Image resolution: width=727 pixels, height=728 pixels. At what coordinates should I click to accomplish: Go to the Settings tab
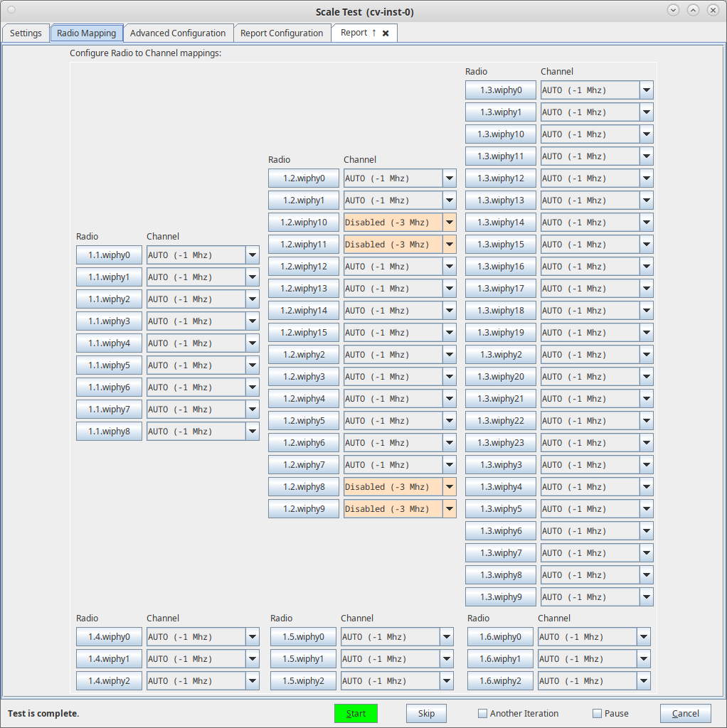click(x=26, y=33)
